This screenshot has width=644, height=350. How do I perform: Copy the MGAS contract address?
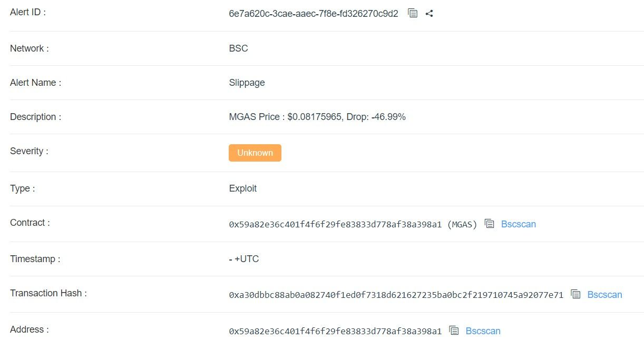point(490,224)
